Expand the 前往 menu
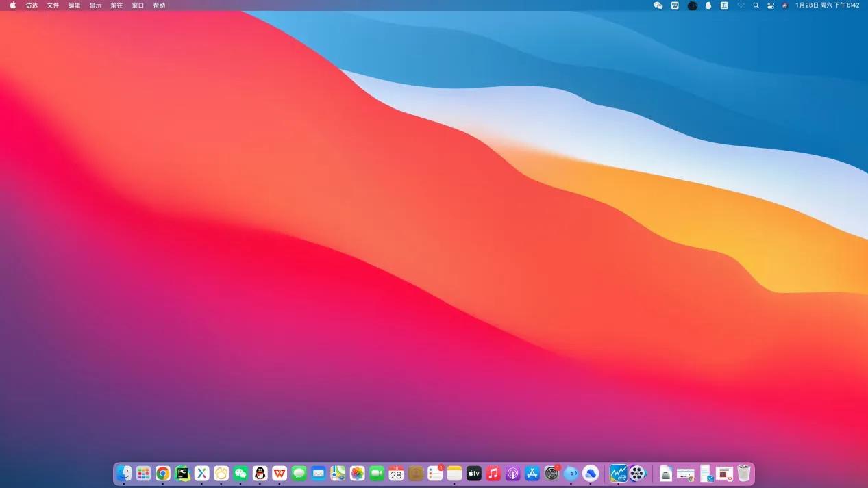The height and width of the screenshot is (488, 868). [116, 5]
